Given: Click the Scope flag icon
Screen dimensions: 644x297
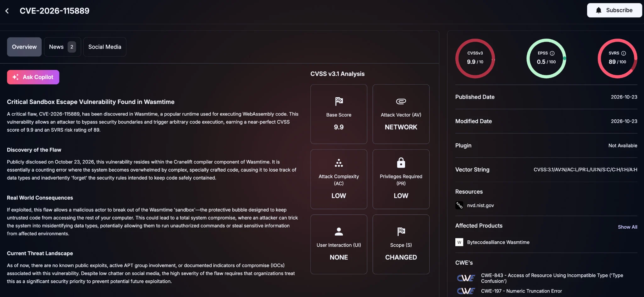Looking at the screenshot, I should tap(401, 231).
